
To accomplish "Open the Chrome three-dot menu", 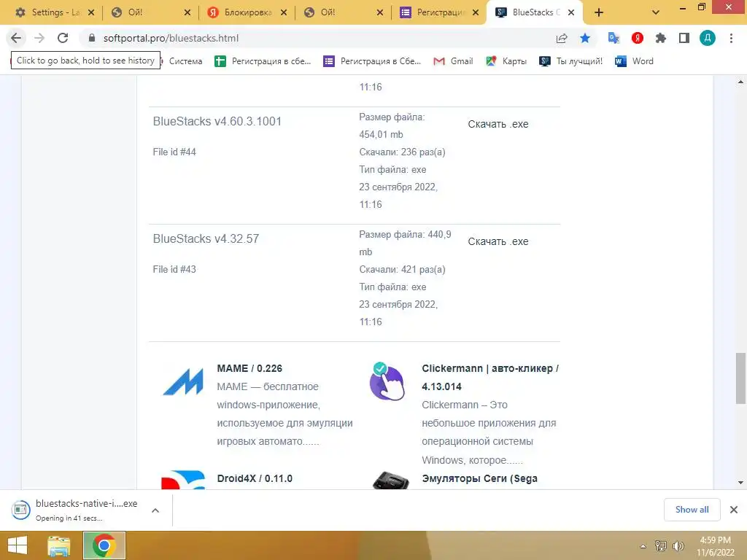I will [x=731, y=38].
